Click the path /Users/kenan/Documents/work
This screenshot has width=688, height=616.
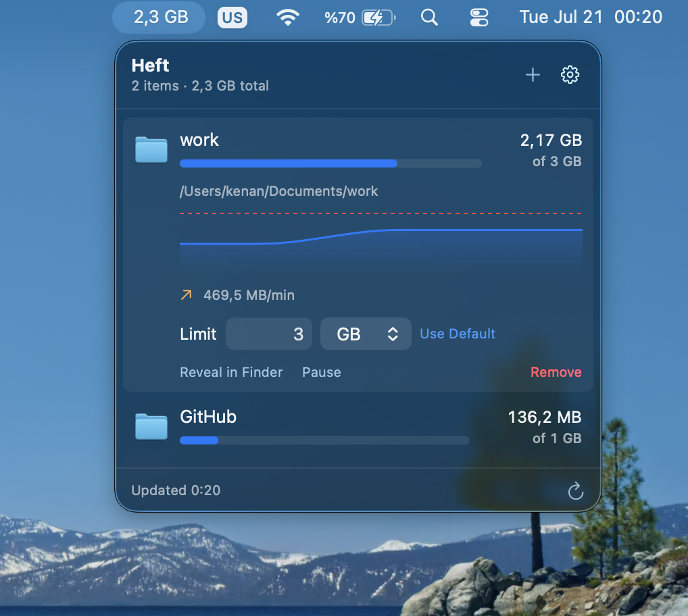[x=278, y=191]
